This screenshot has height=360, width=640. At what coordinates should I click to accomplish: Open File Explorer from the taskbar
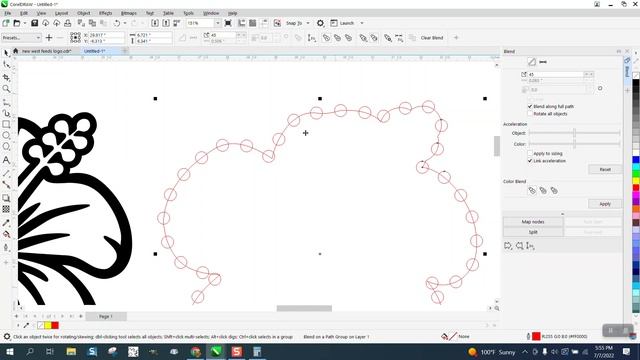71,351
